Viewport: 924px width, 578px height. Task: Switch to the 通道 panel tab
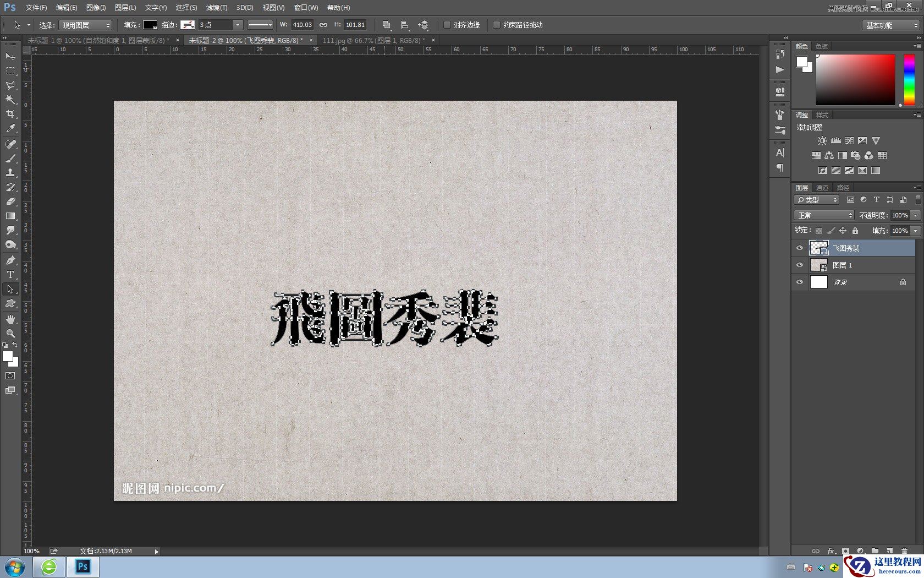(x=823, y=187)
